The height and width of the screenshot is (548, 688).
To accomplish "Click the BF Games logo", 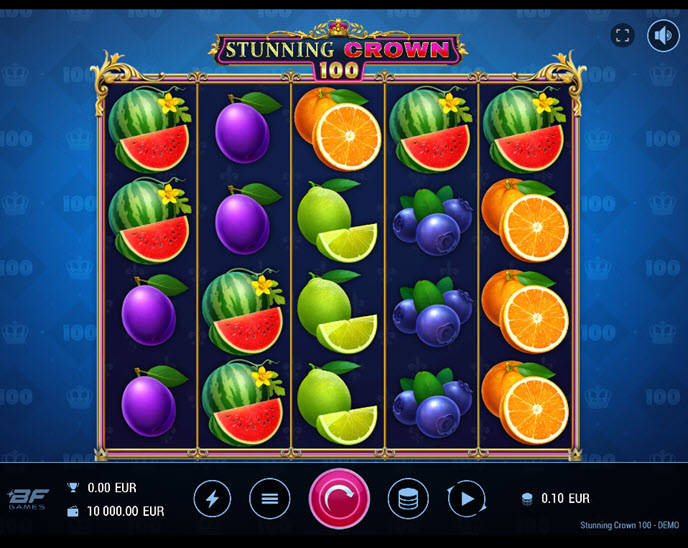I will coord(28,499).
